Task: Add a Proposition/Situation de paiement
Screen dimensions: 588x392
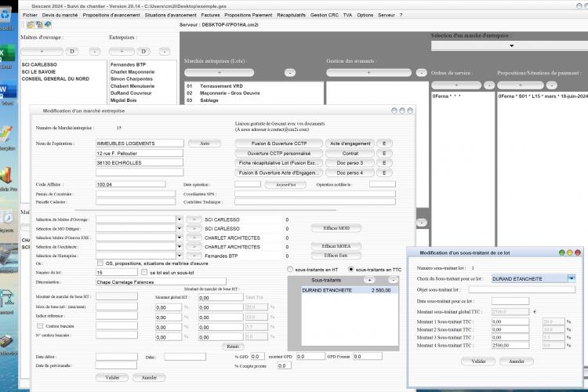Action: point(521,85)
